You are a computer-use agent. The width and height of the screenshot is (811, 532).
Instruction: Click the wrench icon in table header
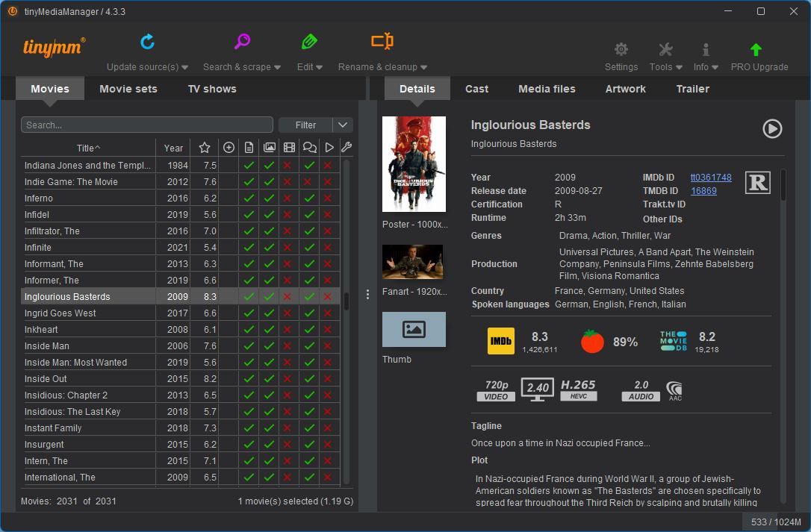coord(347,148)
